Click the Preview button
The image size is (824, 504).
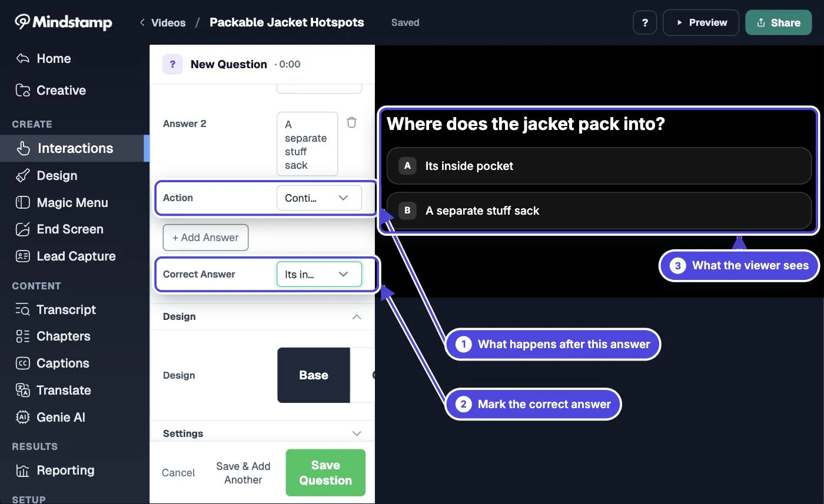tap(701, 23)
